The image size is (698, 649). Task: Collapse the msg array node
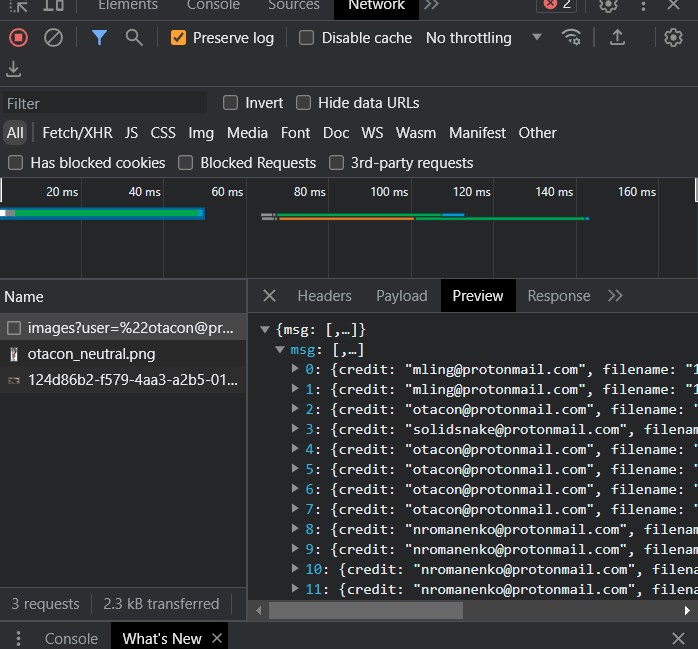tap(280, 349)
